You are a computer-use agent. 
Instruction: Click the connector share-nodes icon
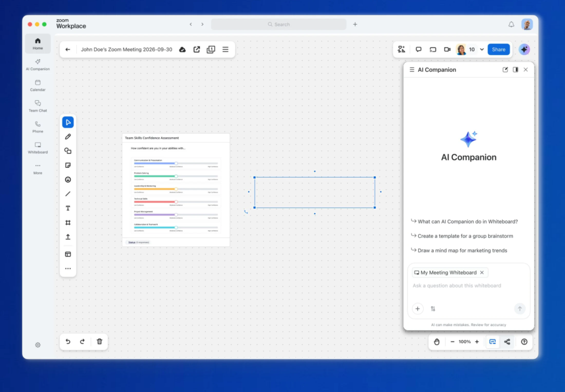pos(507,341)
